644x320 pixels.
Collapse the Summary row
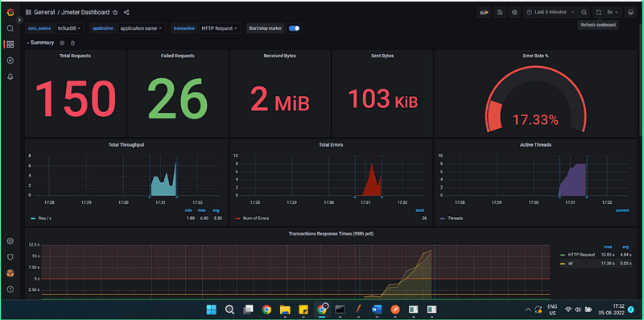39,43
